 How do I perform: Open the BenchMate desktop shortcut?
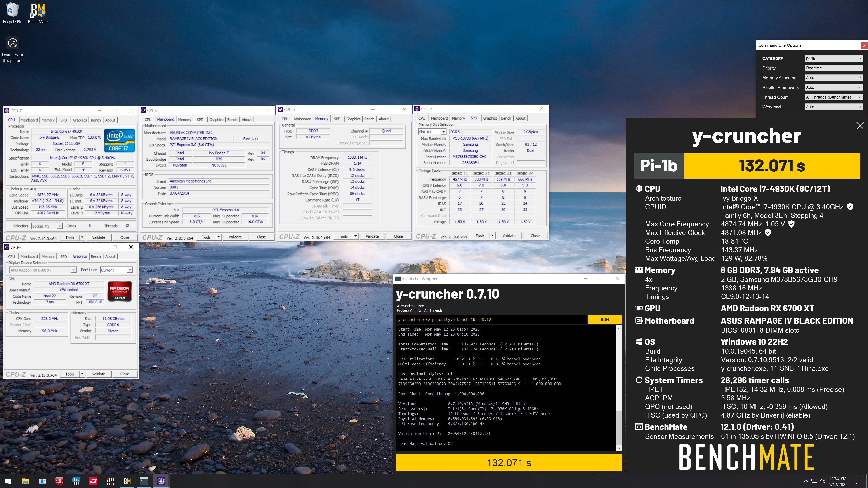coord(38,13)
